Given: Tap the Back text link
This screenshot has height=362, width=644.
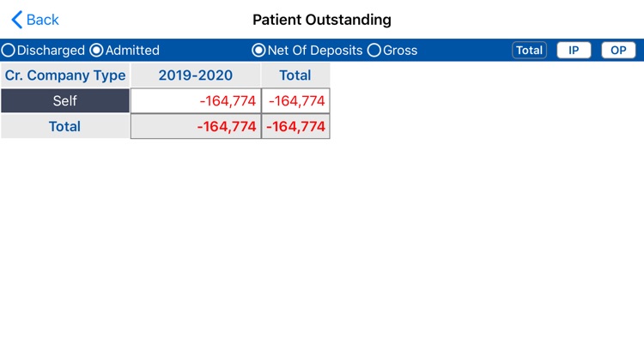Looking at the screenshot, I should (x=43, y=19).
